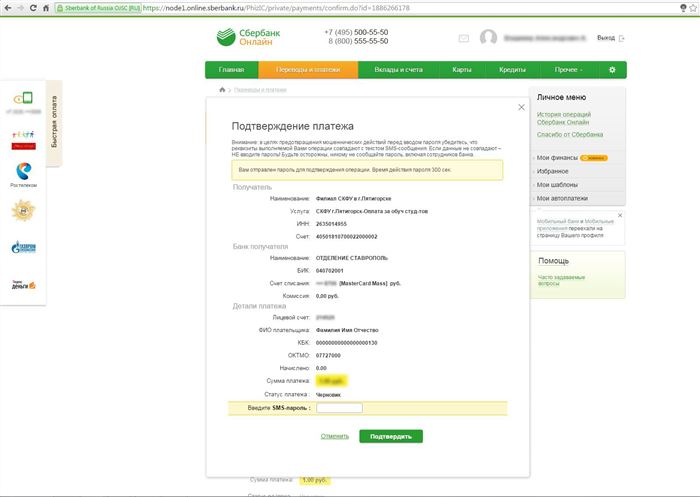Open the Кредиты tab
700x497 pixels.
coord(512,70)
